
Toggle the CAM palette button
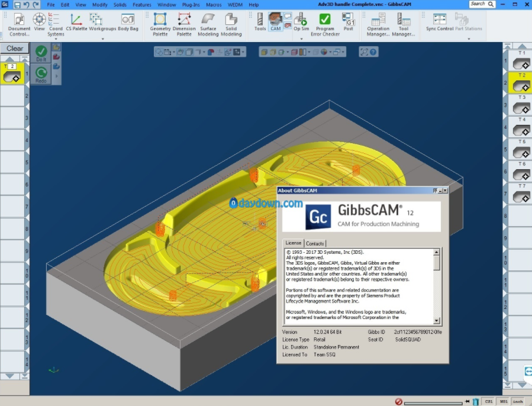tap(275, 21)
